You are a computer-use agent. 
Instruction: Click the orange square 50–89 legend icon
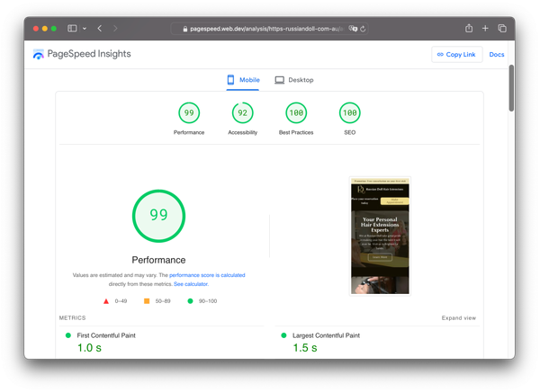pyautogui.click(x=147, y=301)
